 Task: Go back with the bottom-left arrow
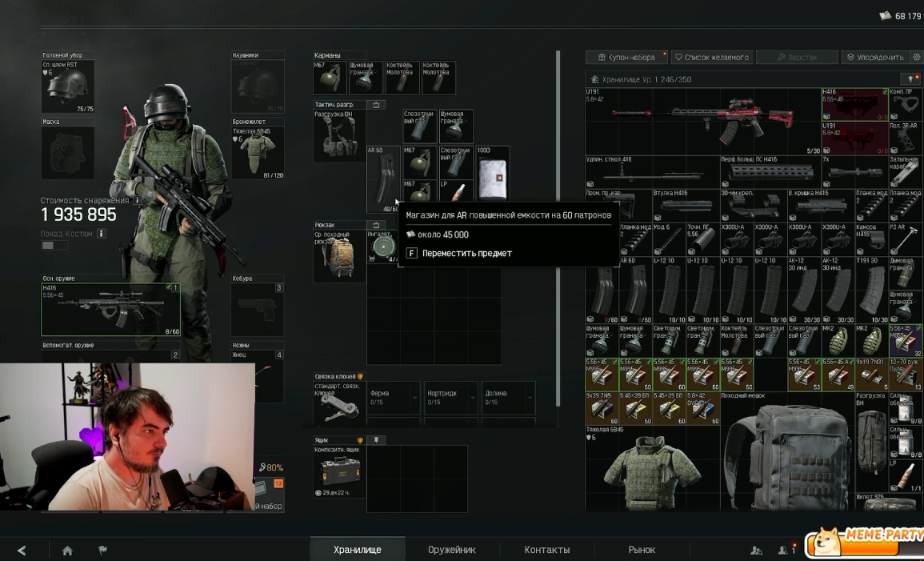point(22,551)
